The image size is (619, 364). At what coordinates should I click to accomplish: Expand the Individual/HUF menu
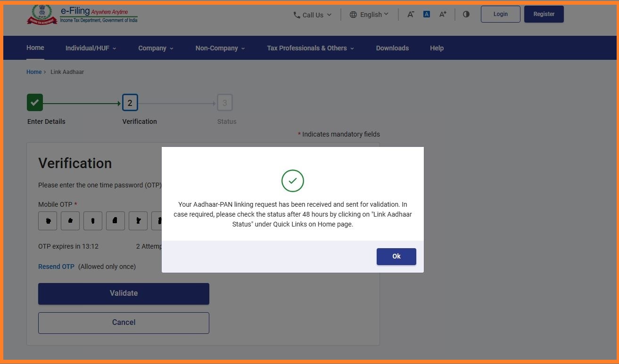point(91,48)
